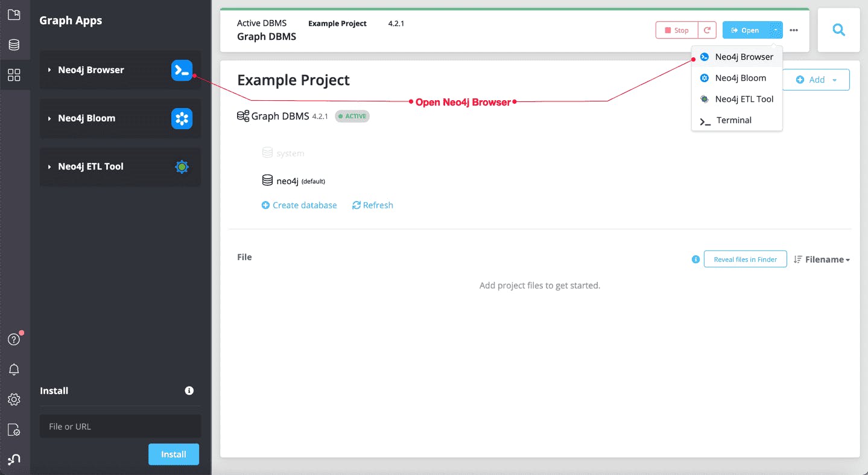Click the File section info icon
Screen dimensions: 868x475
point(695,260)
